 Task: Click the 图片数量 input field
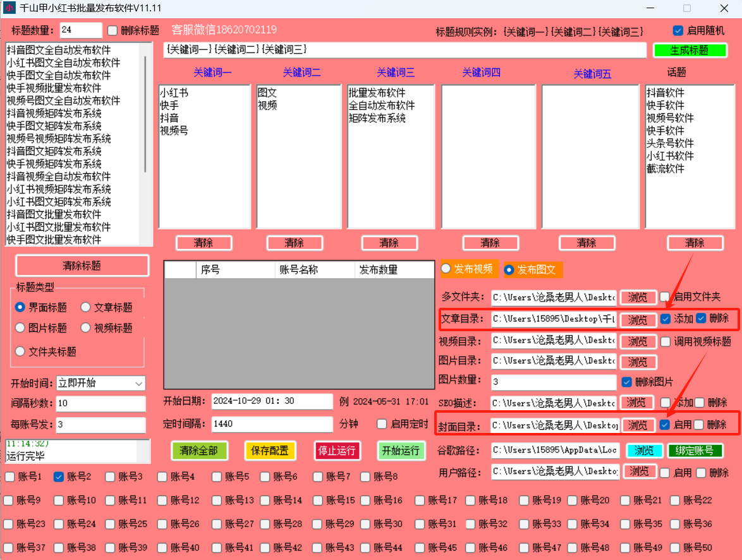click(x=554, y=382)
